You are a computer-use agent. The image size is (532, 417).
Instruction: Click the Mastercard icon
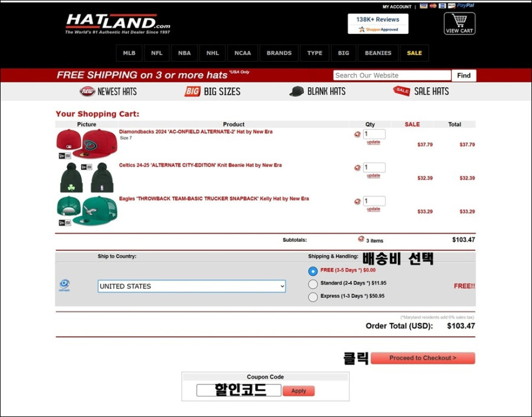(433, 6)
